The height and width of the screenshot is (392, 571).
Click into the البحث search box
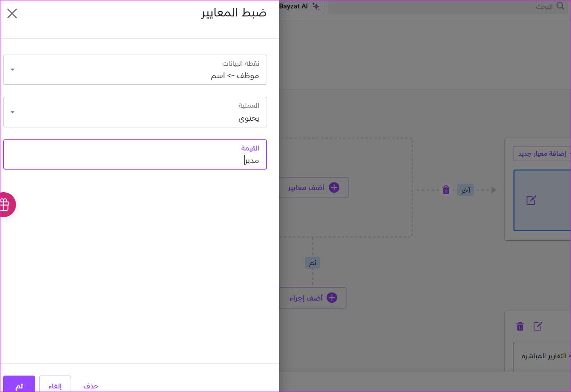point(440,7)
